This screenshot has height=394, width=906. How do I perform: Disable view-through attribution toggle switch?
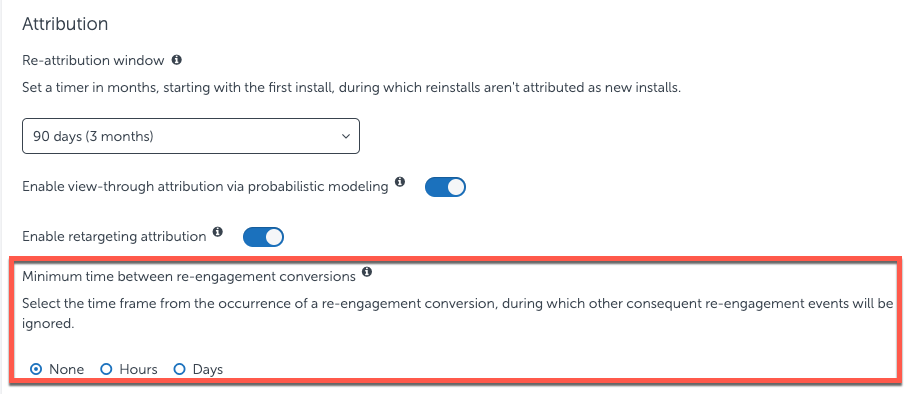pos(445,187)
